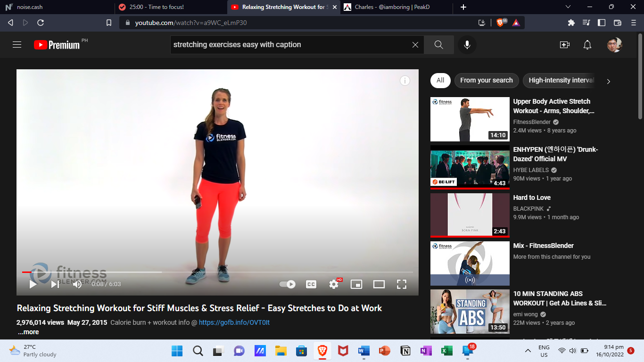The image size is (644, 362).
Task: Go back in browser history
Action: tap(11, 23)
